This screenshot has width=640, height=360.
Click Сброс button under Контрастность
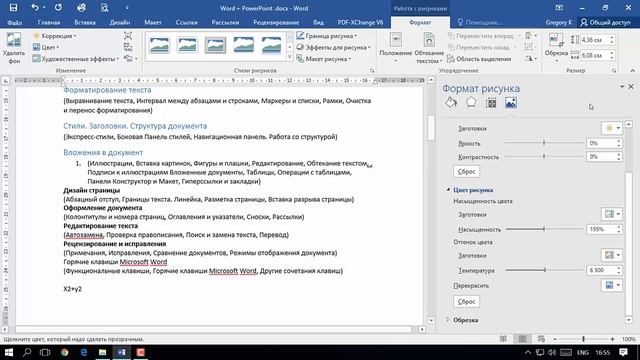466,171
